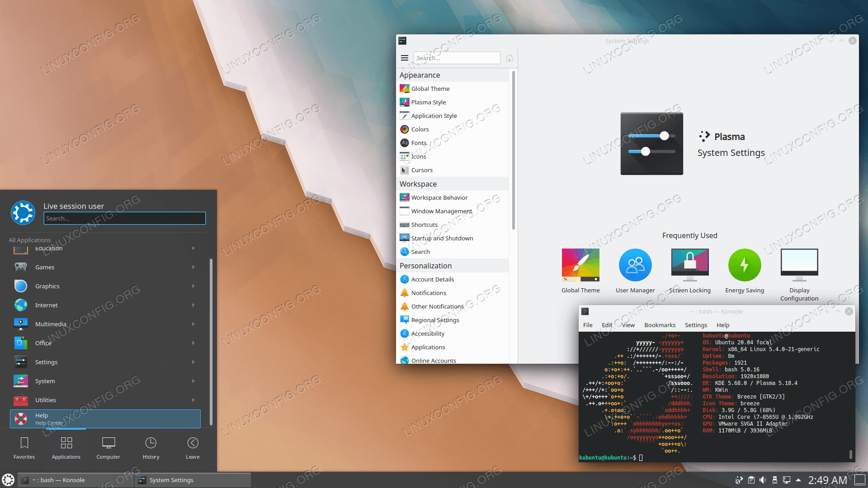Click the 2:49 AM clock

[827, 480]
